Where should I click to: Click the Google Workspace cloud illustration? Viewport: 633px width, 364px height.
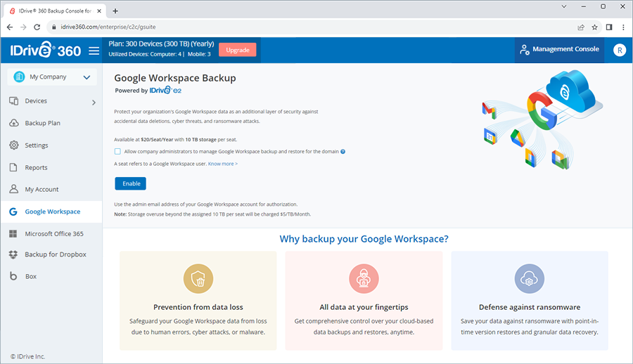point(542,119)
